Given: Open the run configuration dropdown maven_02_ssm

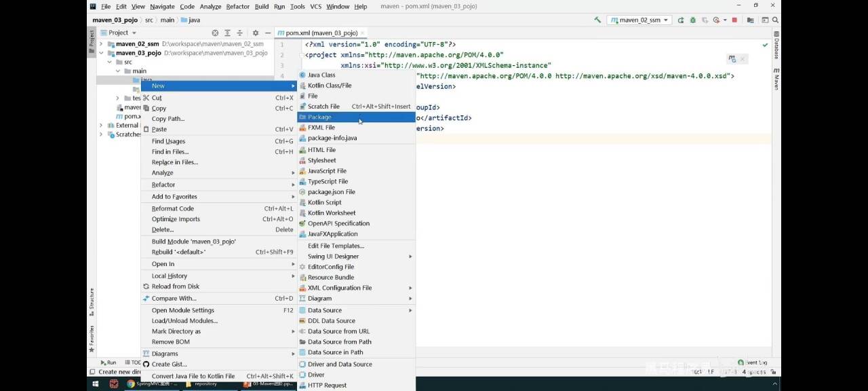Looking at the screenshot, I should click(639, 20).
